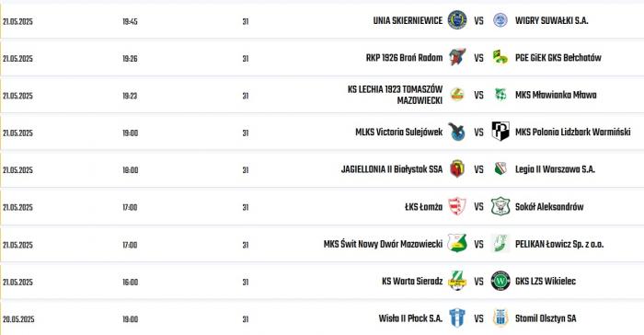The image size is (644, 335).
Task: Click the MKS Mławianka Mława team name
Action: [x=556, y=95]
